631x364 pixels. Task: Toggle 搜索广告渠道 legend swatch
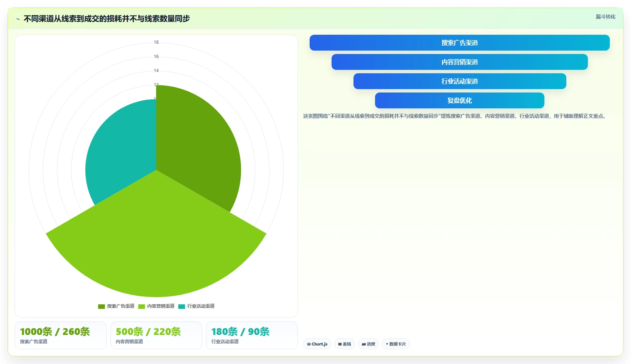101,306
